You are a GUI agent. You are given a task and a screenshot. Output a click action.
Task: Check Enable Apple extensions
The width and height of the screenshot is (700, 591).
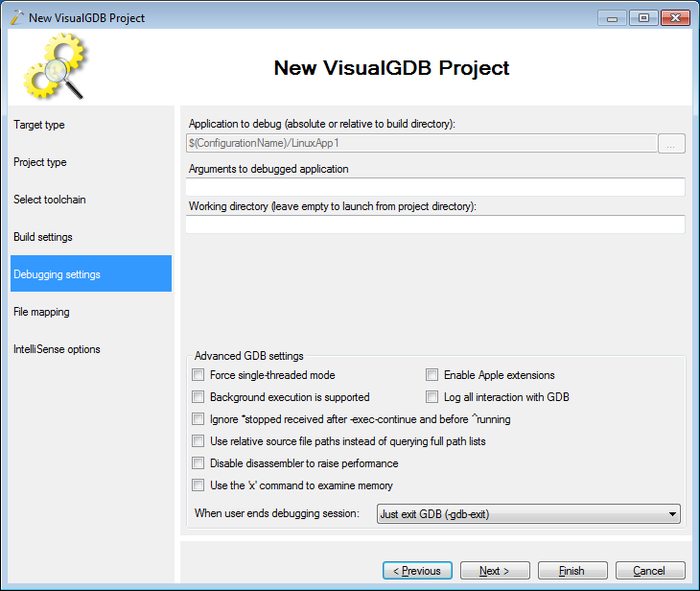point(432,375)
